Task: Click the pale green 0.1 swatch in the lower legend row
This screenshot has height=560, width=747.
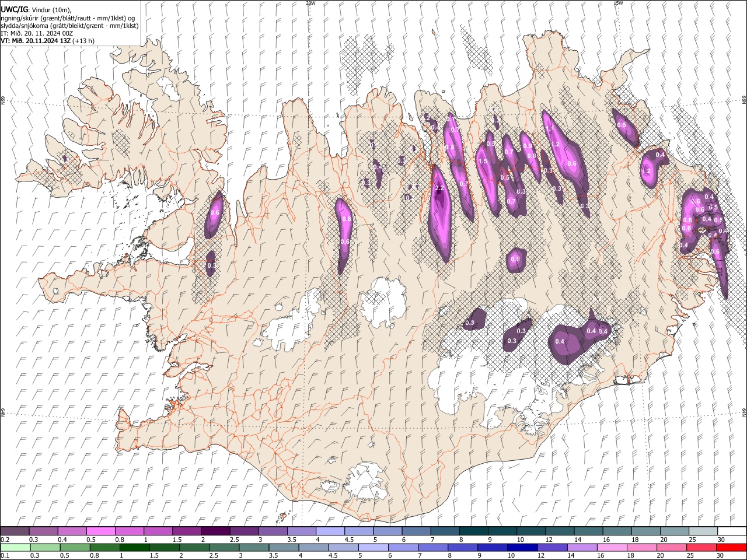Action: 16,547
